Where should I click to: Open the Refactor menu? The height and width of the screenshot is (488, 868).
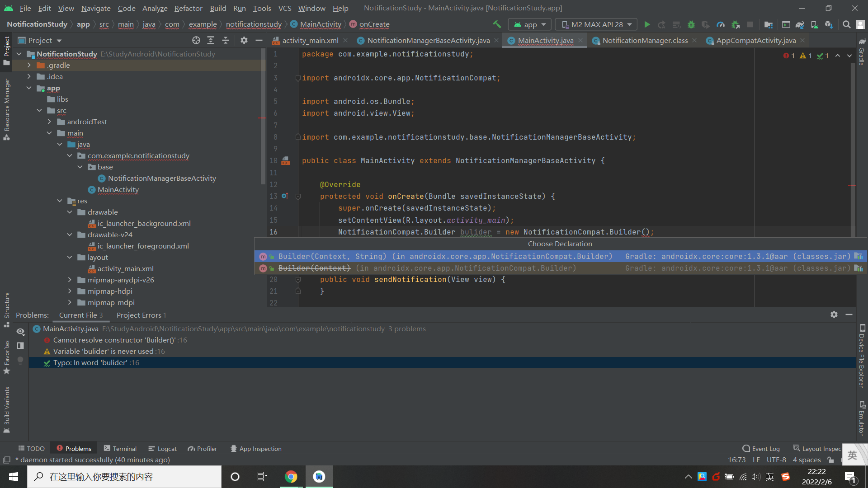click(188, 8)
